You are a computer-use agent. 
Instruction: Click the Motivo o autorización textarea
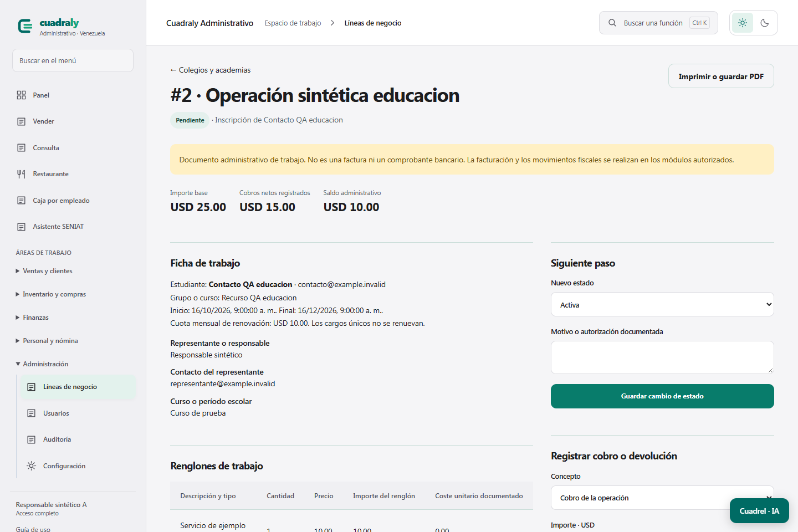pos(662,357)
